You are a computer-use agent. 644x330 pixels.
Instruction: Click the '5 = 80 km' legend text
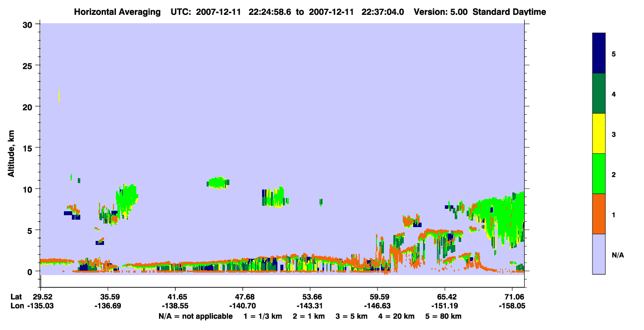click(x=442, y=316)
